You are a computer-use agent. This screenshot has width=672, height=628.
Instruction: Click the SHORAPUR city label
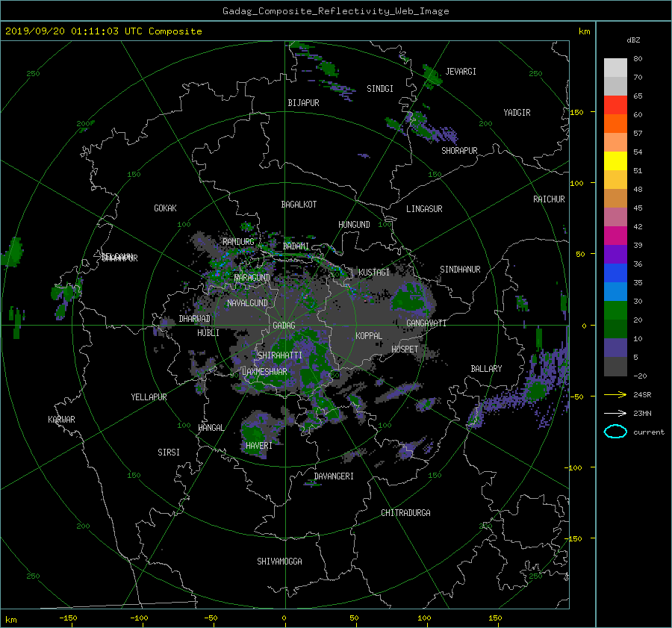coord(459,151)
